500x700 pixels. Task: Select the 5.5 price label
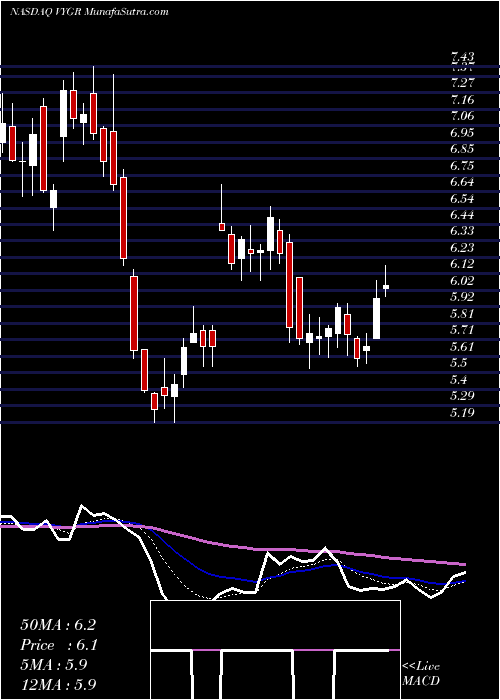[x=459, y=363]
